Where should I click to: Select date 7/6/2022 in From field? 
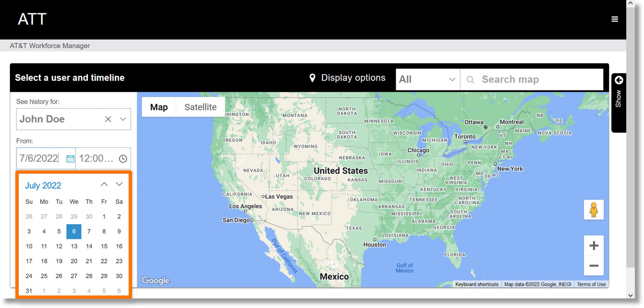73,231
